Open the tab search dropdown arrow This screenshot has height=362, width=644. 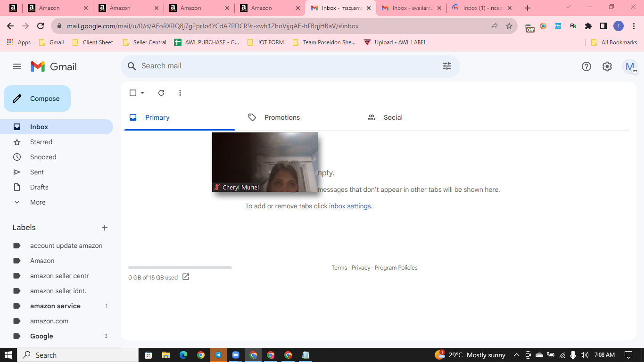[x=568, y=7]
